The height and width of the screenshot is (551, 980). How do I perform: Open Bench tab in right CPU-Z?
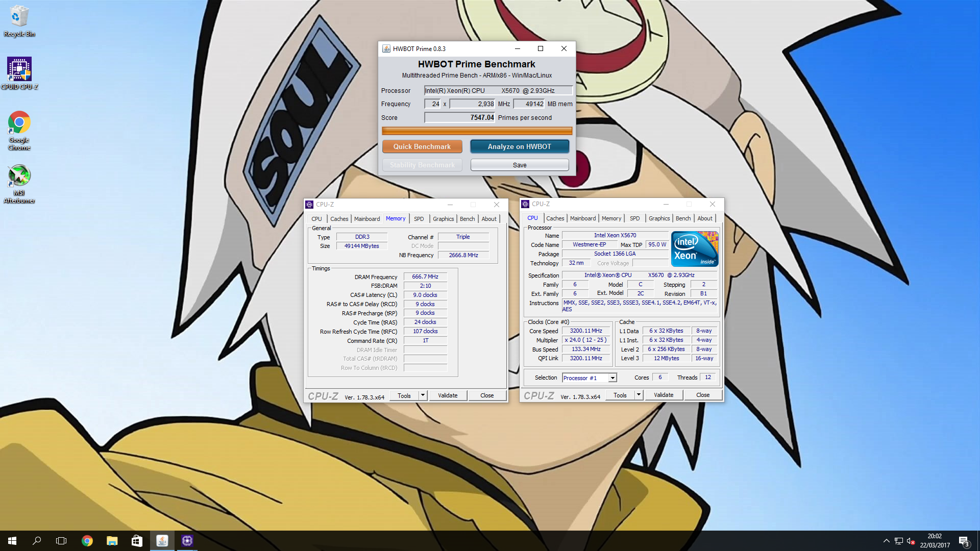(x=683, y=218)
